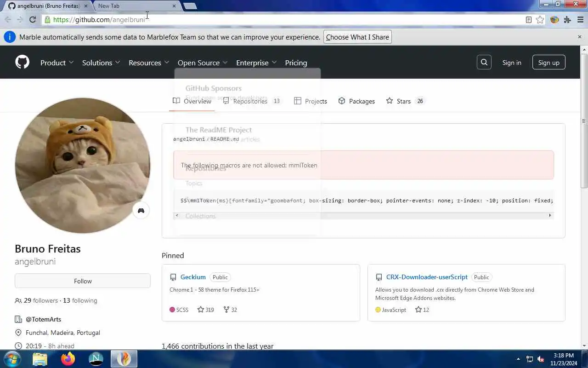Expand the Product menu
The image size is (588, 368).
tap(57, 63)
